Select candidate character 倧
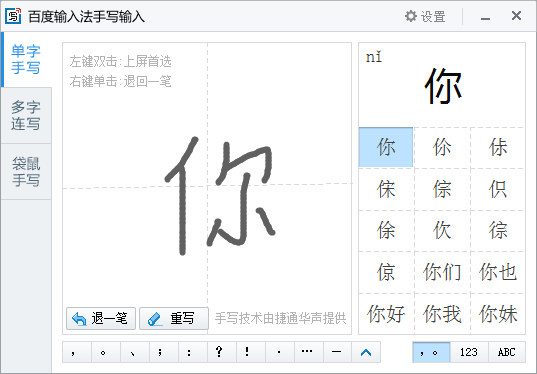 442,189
